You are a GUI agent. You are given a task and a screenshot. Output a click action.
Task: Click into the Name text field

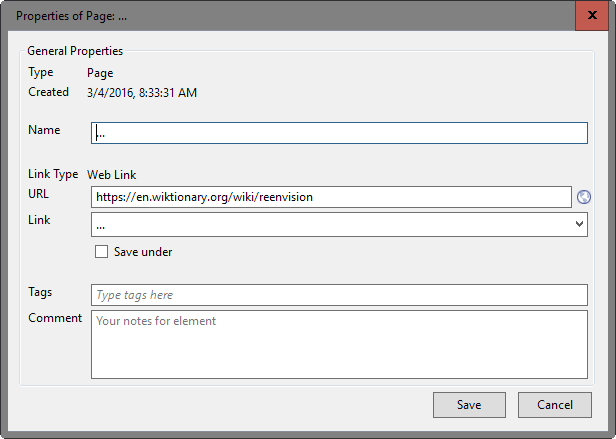[339, 133]
